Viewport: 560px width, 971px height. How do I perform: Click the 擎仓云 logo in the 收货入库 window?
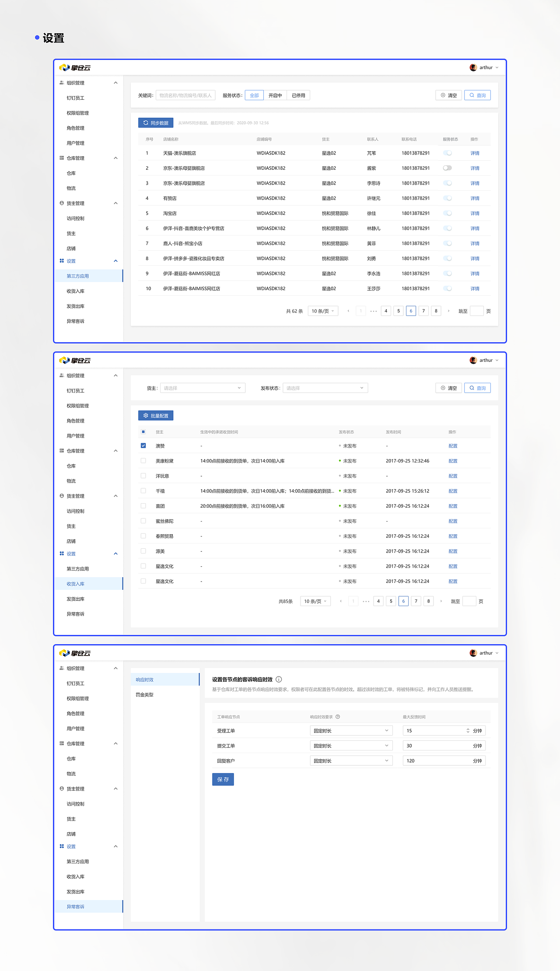coord(75,360)
